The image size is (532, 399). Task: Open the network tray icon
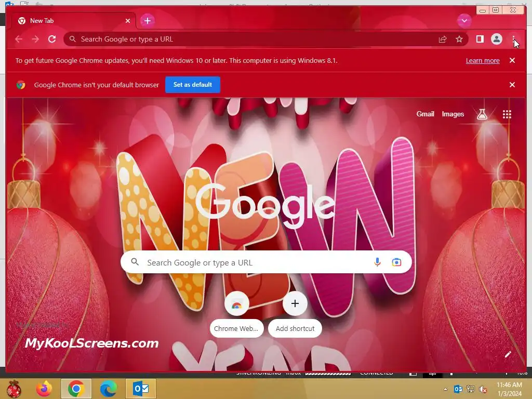471,389
